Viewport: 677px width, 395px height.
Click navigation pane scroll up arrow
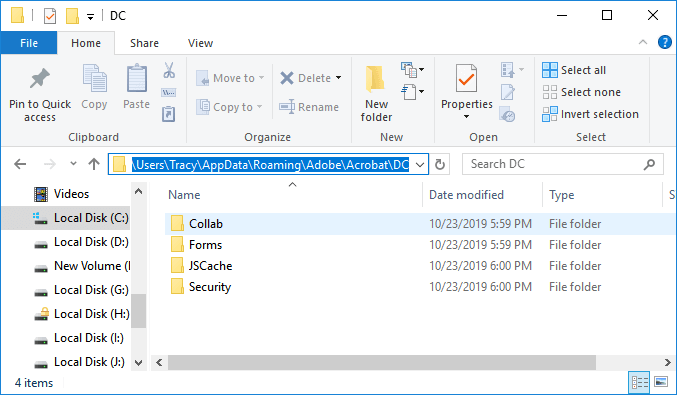138,191
